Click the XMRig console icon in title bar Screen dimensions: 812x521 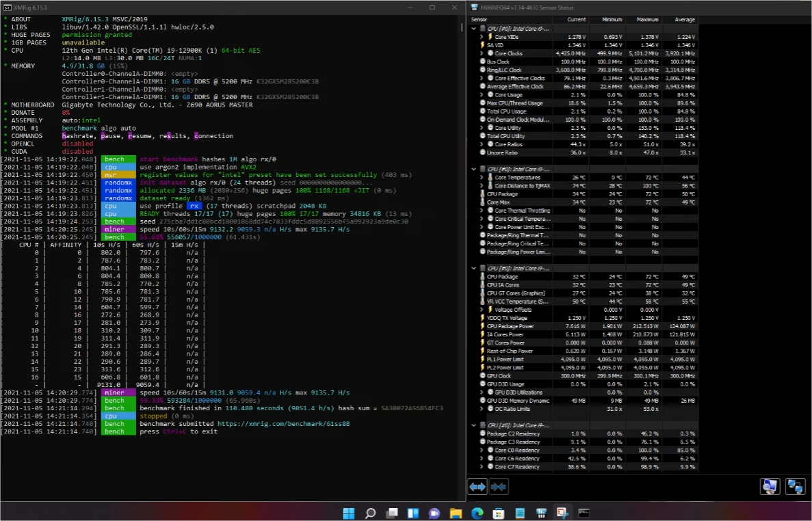(x=8, y=8)
